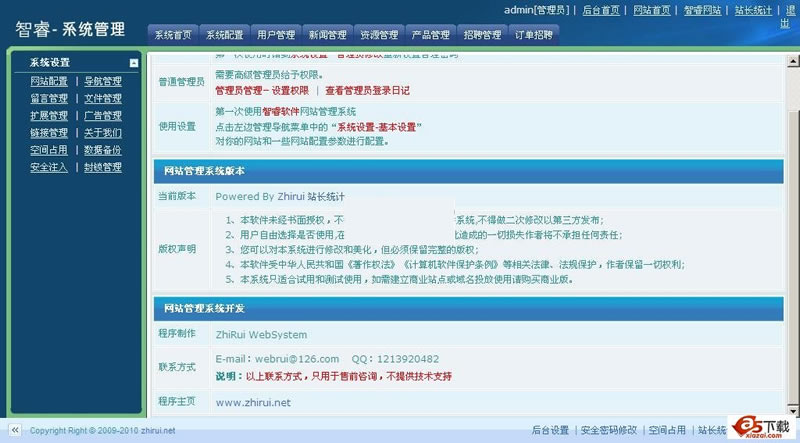Open 网站配置 in the sidebar

(49, 82)
